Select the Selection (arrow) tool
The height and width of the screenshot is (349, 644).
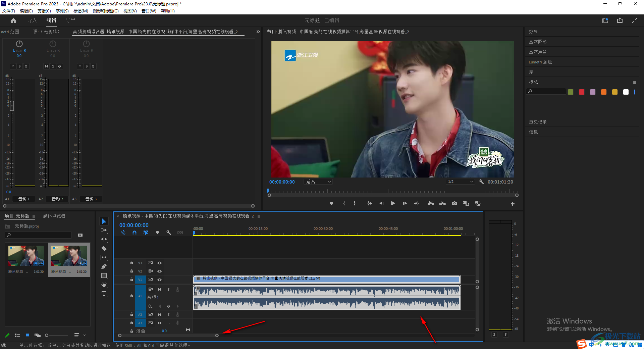coord(104,221)
